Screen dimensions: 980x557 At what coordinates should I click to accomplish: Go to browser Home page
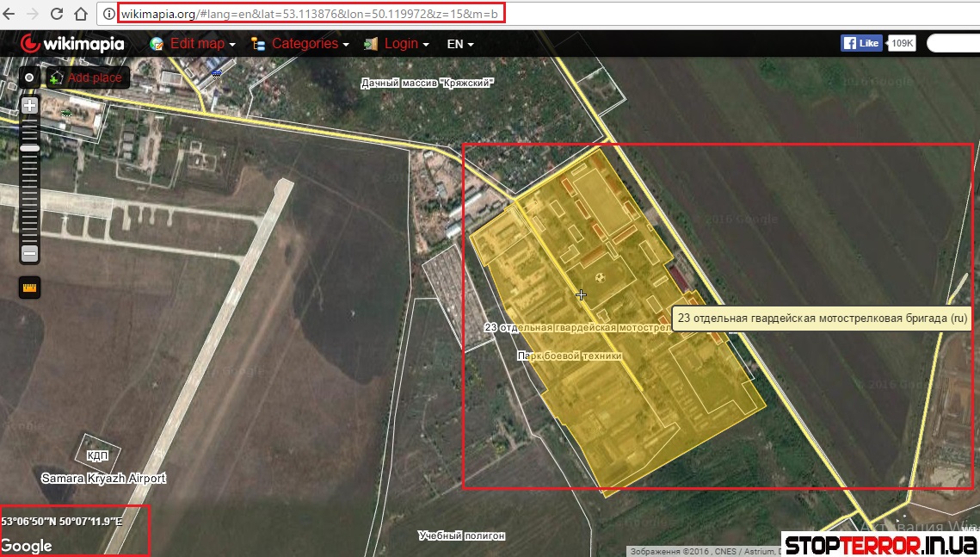point(80,14)
